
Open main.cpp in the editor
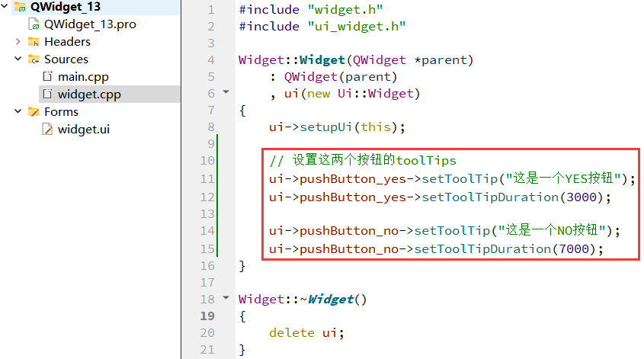[x=83, y=77]
